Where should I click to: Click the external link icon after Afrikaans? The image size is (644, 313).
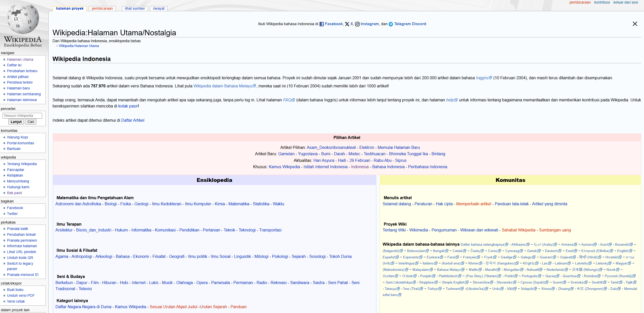528,244
